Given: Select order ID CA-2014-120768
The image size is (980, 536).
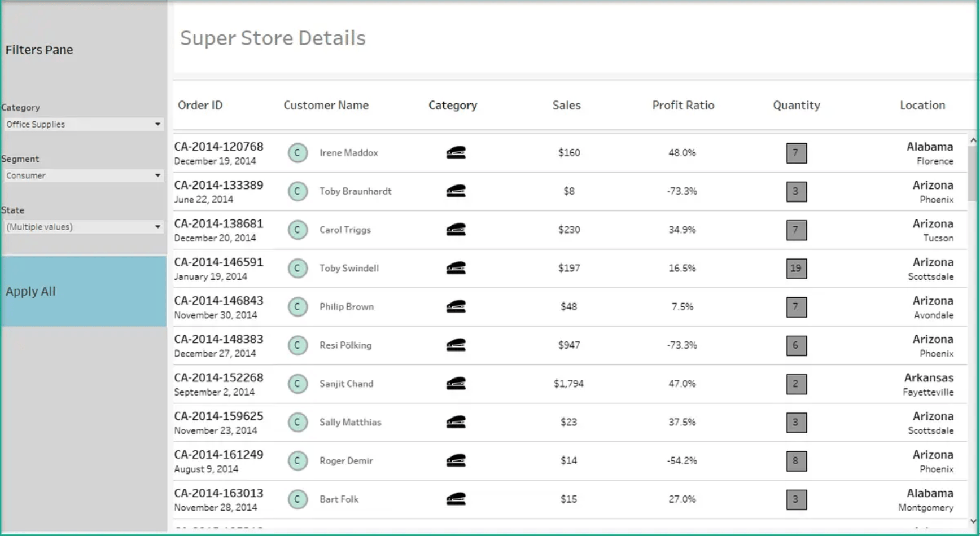Looking at the screenshot, I should pyautogui.click(x=218, y=147).
